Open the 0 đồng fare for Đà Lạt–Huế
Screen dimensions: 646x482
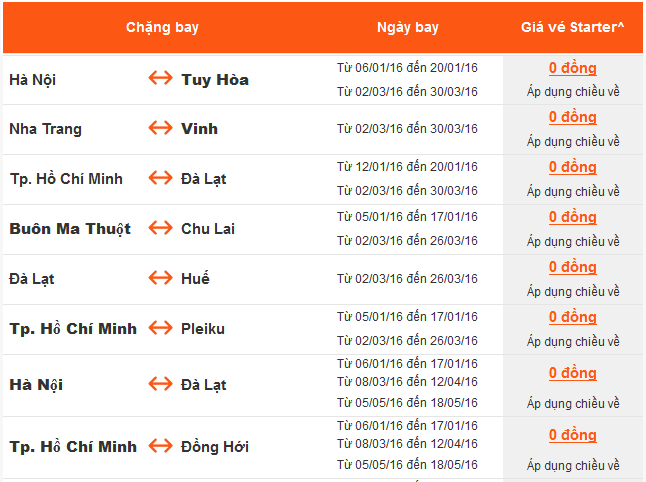pos(573,267)
